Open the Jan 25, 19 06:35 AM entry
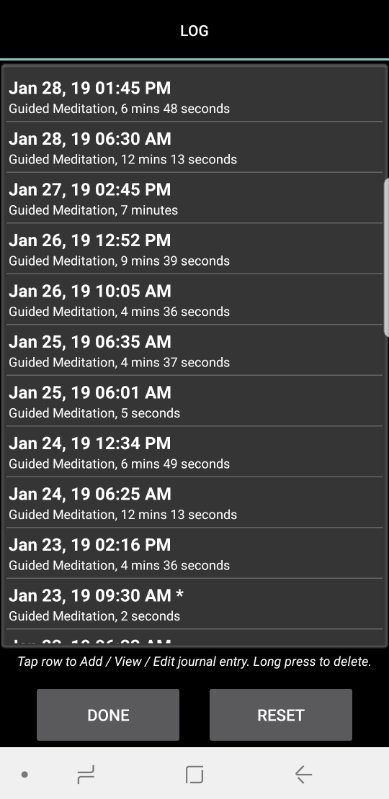 click(194, 350)
